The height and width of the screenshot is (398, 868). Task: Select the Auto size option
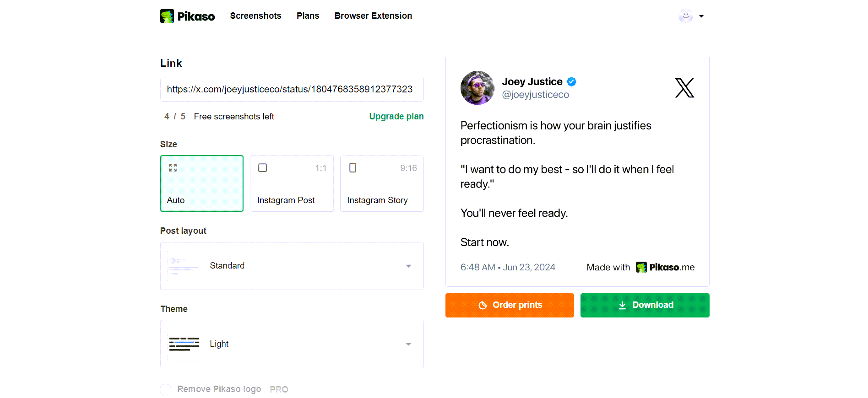pos(201,183)
